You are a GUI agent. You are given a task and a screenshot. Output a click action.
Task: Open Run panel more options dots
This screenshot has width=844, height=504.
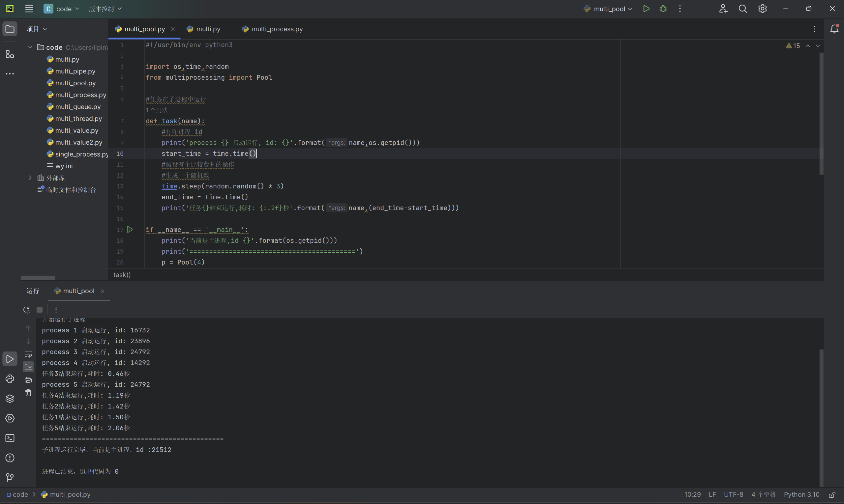56,310
